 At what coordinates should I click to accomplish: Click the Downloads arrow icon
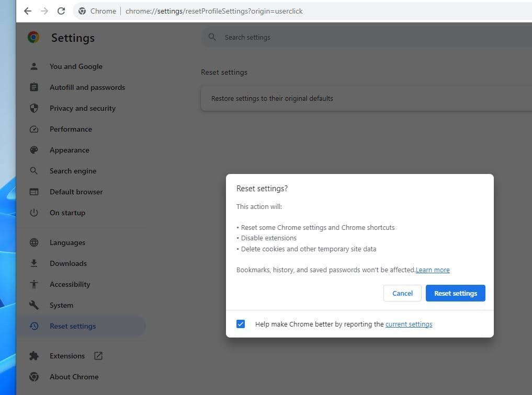(x=34, y=263)
